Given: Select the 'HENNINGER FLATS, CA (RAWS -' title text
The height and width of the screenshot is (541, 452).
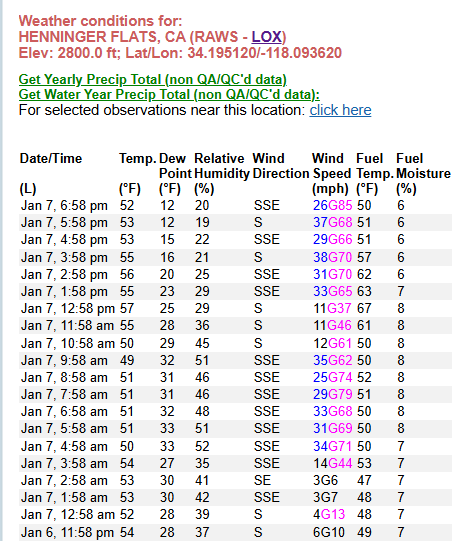Looking at the screenshot, I should coord(133,37).
